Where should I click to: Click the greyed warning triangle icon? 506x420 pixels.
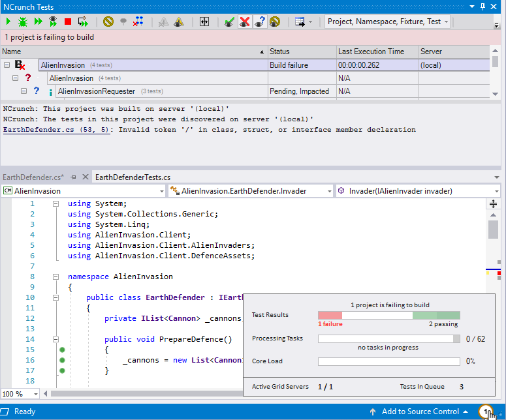tap(164, 22)
